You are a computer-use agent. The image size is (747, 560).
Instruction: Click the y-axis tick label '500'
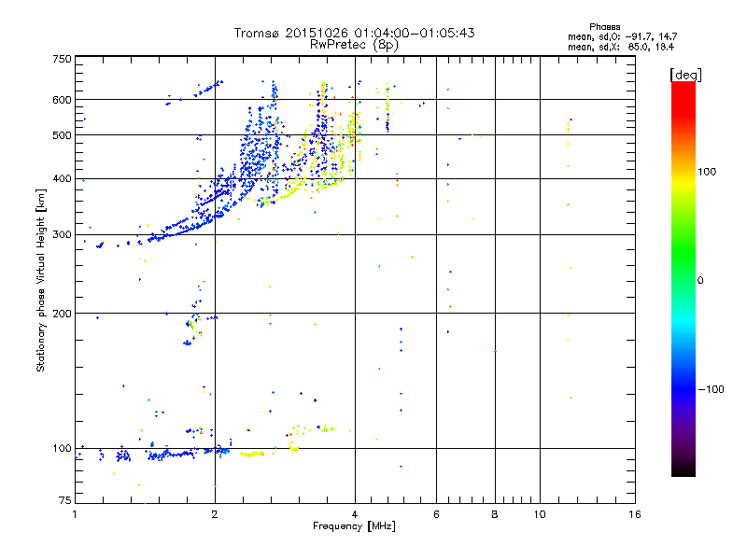(x=62, y=135)
